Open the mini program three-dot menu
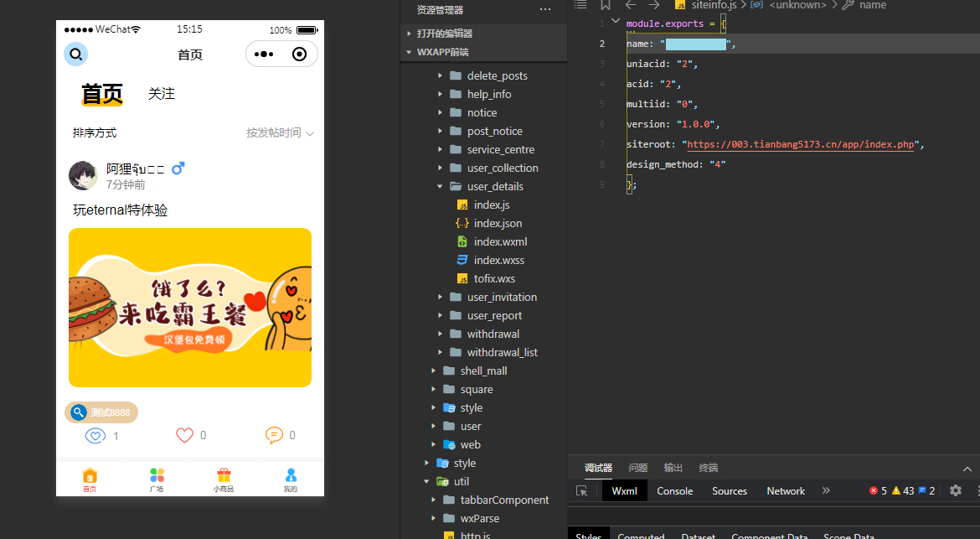Image resolution: width=980 pixels, height=539 pixels. 264,54
